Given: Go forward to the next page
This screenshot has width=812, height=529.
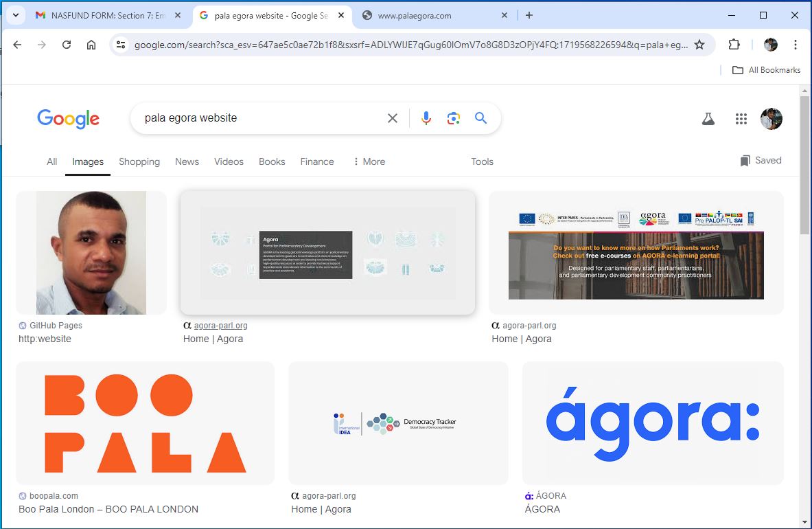Looking at the screenshot, I should (42, 45).
